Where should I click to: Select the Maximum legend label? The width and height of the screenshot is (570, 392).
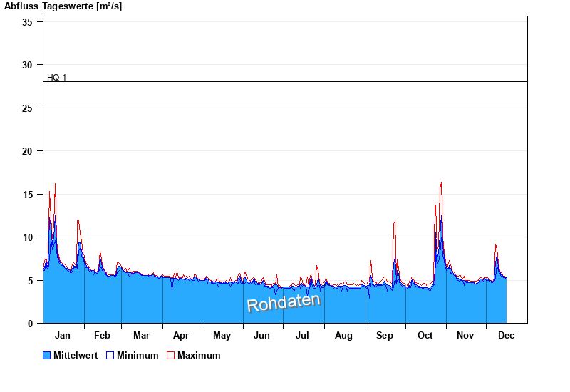pos(199,355)
